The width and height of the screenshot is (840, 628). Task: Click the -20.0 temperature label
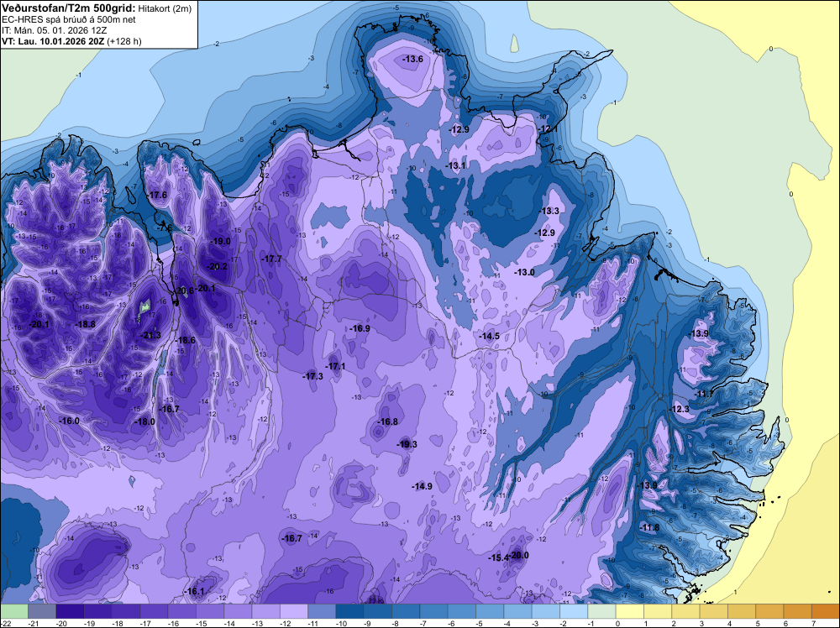[x=518, y=556]
